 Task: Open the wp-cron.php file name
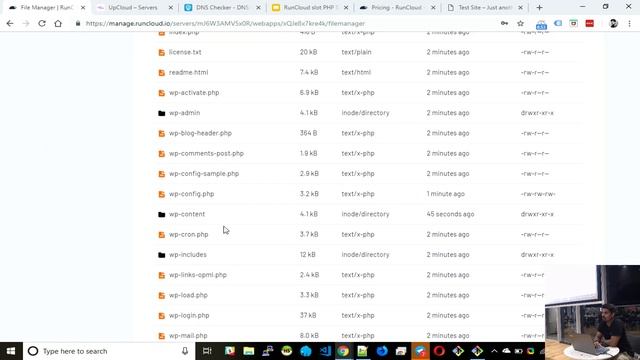pyautogui.click(x=189, y=234)
